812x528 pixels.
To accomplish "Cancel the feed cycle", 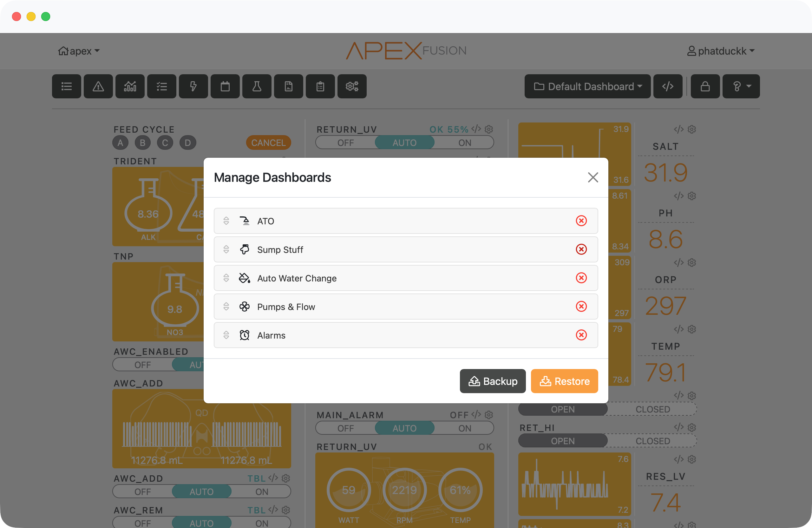I will [x=269, y=143].
